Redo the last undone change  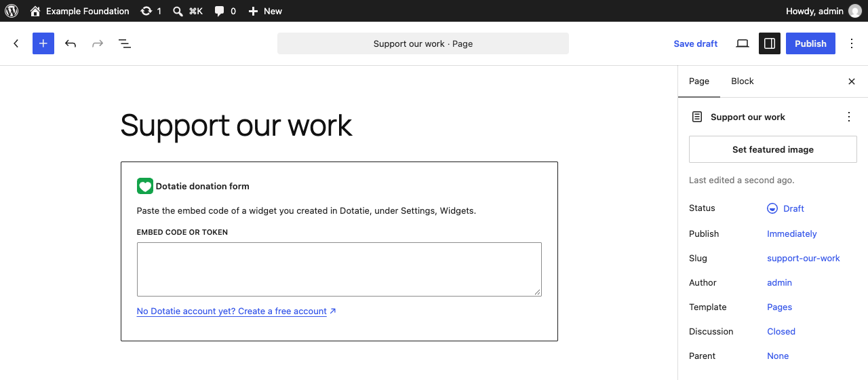[x=98, y=43]
